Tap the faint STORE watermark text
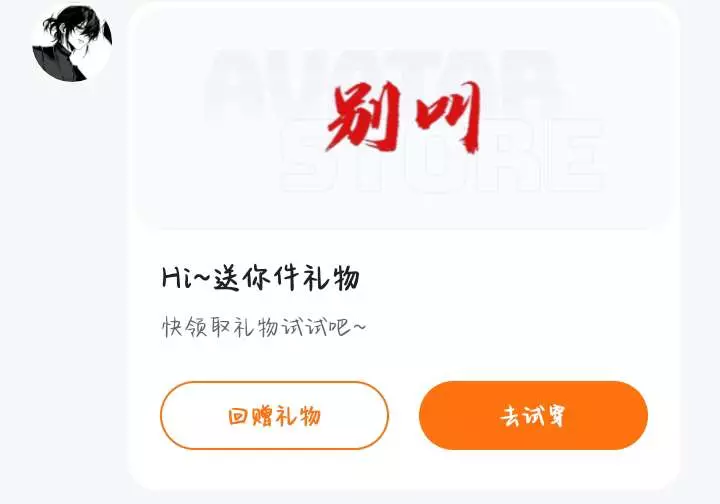720x504 pixels. [x=441, y=154]
